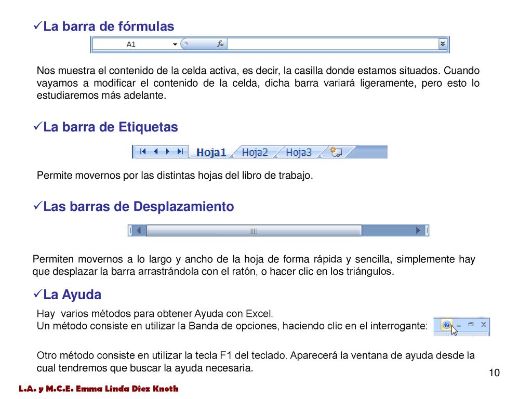Image resolution: width=532 pixels, height=399 pixels.
Task: Click the horizontal scrollbar thumb
Action: coord(254,231)
